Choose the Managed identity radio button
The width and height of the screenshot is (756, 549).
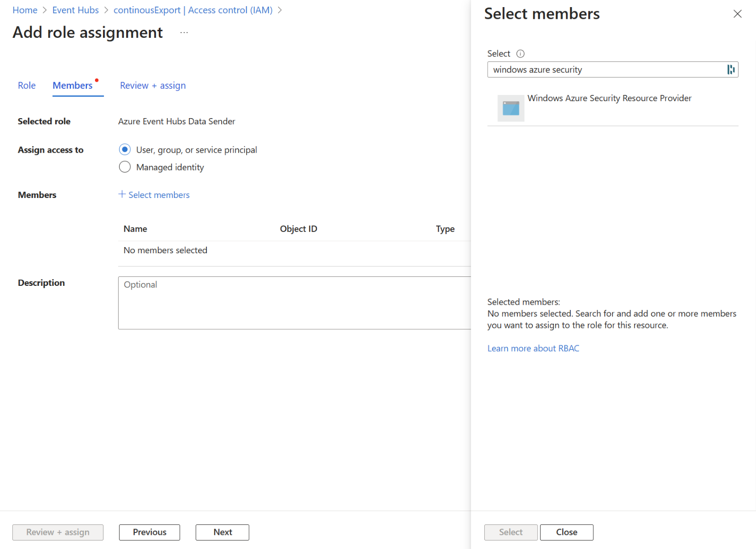[x=125, y=167]
